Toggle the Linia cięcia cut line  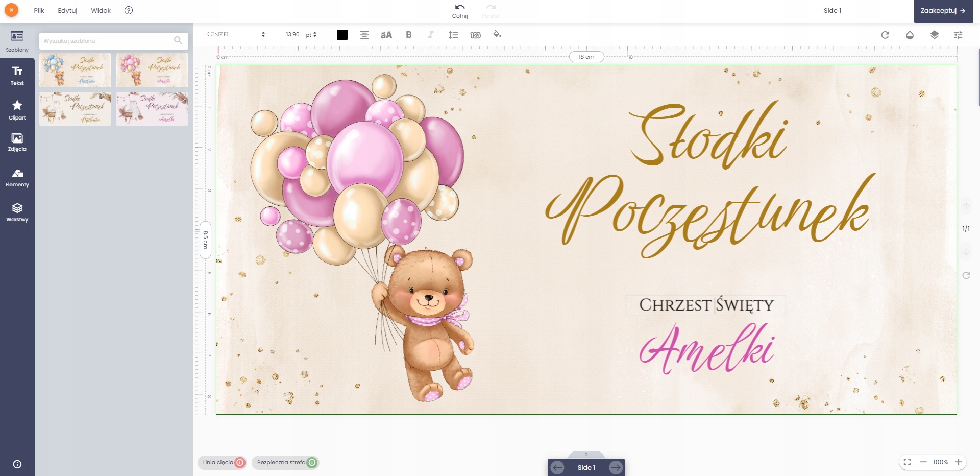(x=240, y=462)
